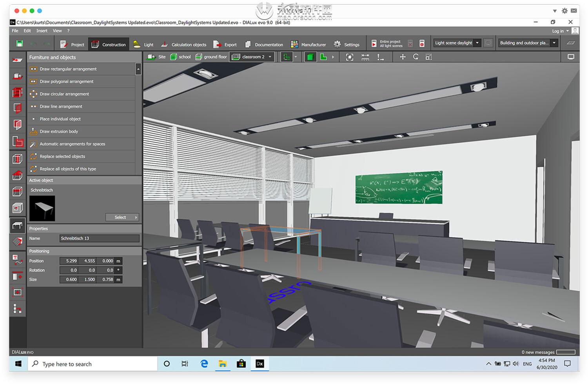This screenshot has height=384, width=588.
Task: Click the Select button for active object
Action: (x=122, y=217)
